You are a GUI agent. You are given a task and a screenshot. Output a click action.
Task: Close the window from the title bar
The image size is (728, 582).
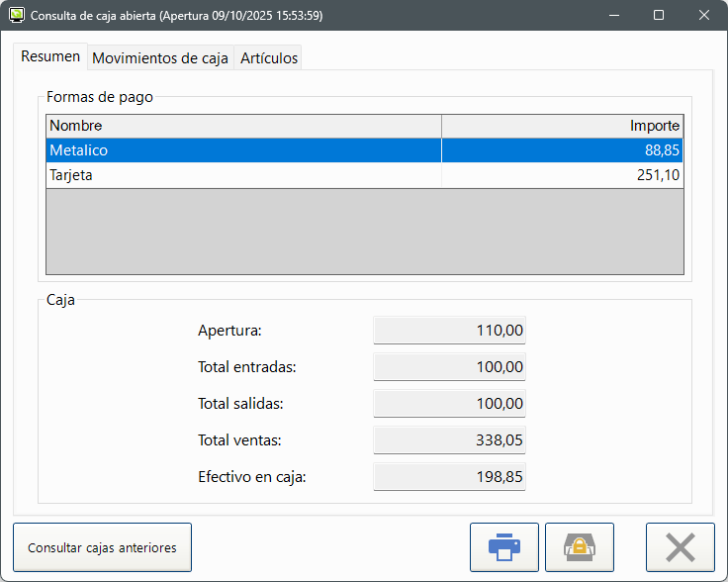pos(704,16)
